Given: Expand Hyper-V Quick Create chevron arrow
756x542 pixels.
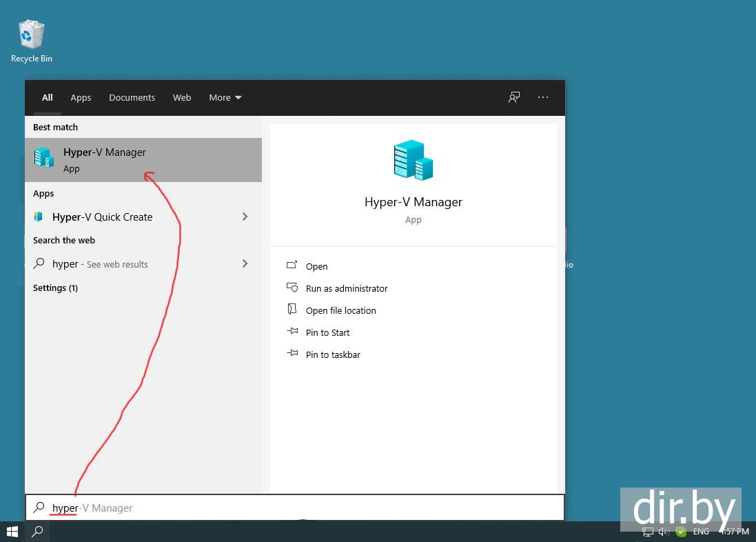Looking at the screenshot, I should point(245,217).
